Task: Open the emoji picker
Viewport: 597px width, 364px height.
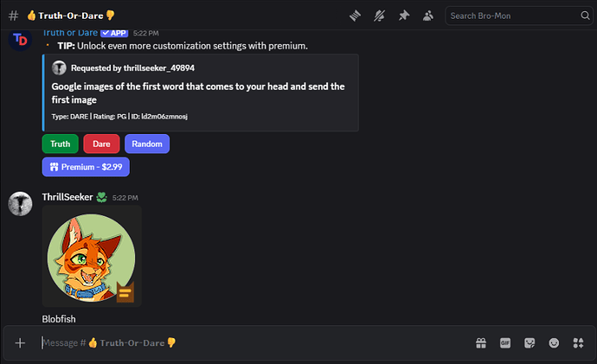Action: (x=554, y=343)
